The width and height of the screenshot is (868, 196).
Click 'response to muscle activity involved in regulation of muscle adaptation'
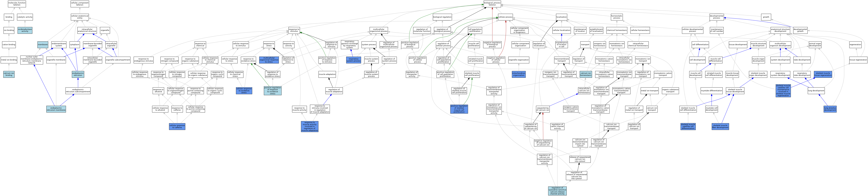click(x=310, y=127)
